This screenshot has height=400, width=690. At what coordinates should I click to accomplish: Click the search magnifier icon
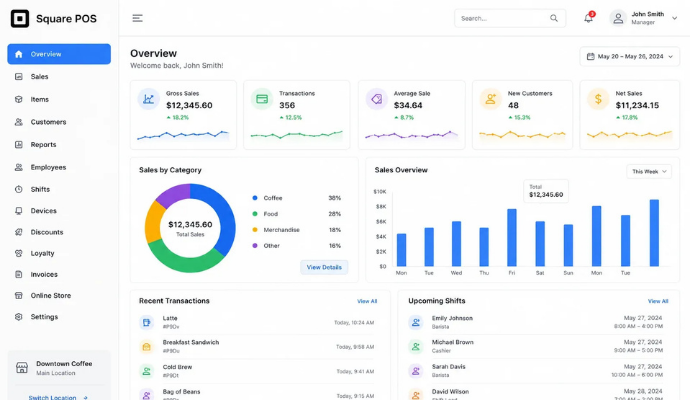554,18
